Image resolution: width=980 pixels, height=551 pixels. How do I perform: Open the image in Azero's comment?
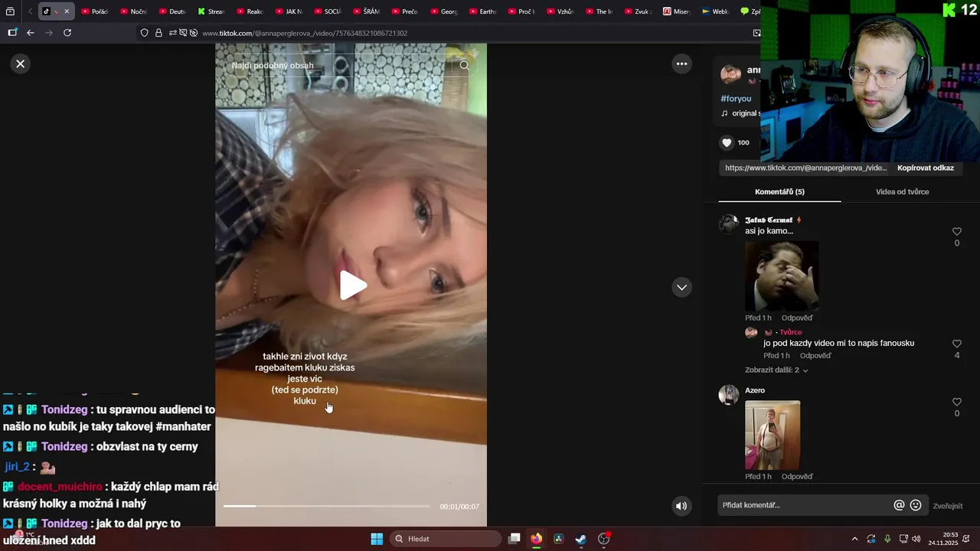[x=773, y=435]
